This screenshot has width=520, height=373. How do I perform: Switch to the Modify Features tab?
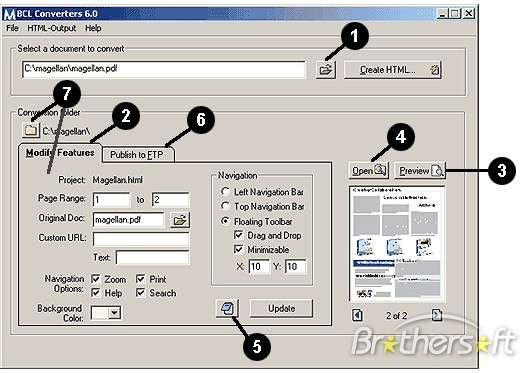tap(60, 153)
